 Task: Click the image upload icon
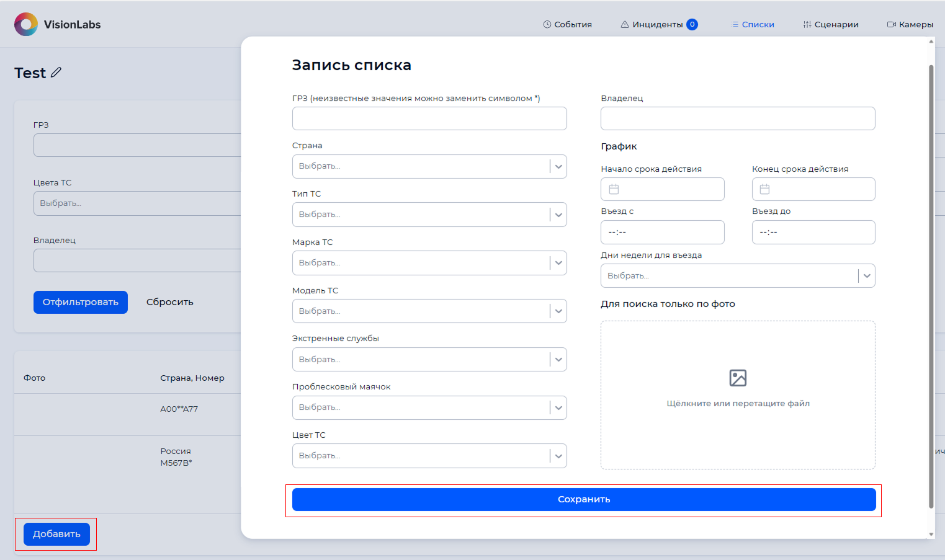pyautogui.click(x=738, y=378)
